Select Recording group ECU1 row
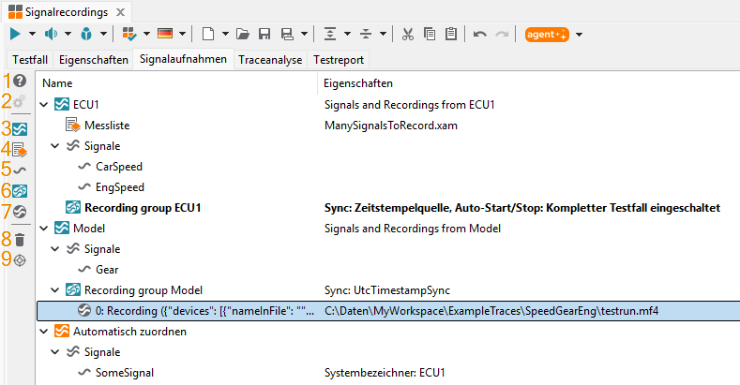The image size is (740, 385). [x=388, y=208]
